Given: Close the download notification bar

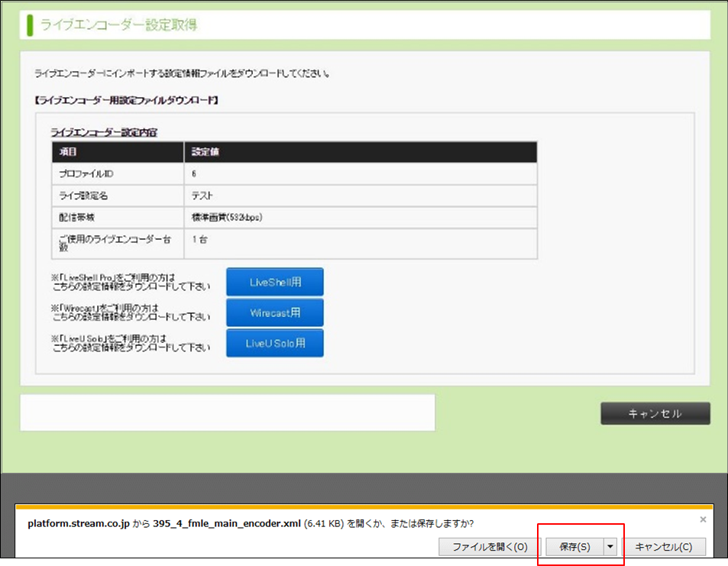Looking at the screenshot, I should pos(703,519).
